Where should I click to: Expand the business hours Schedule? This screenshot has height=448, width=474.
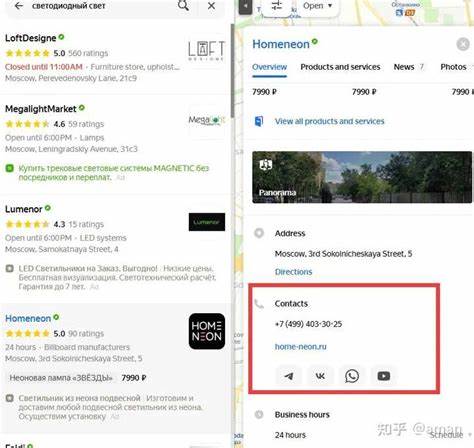450,435
